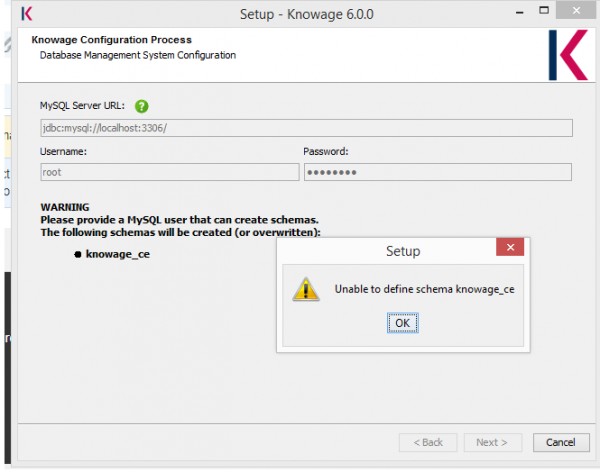
Task: Click the green help icon beside MySQL Server URL
Action: point(142,106)
